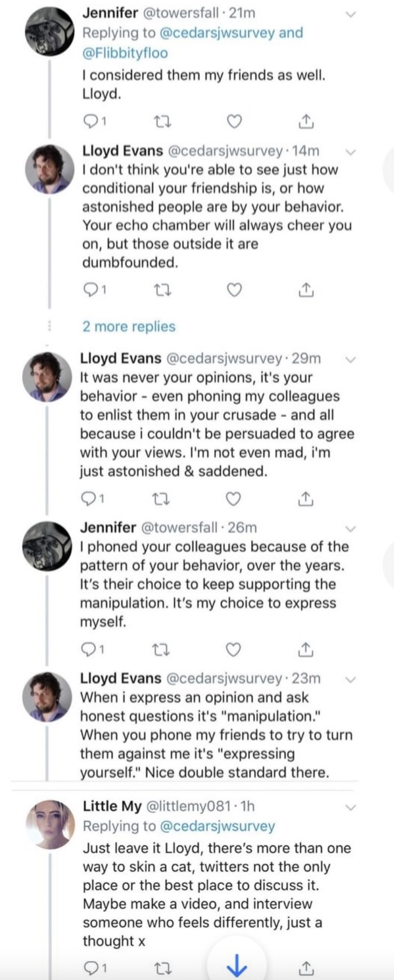
Task: Expand options chevron on Little My's tweet
Action: point(351,807)
